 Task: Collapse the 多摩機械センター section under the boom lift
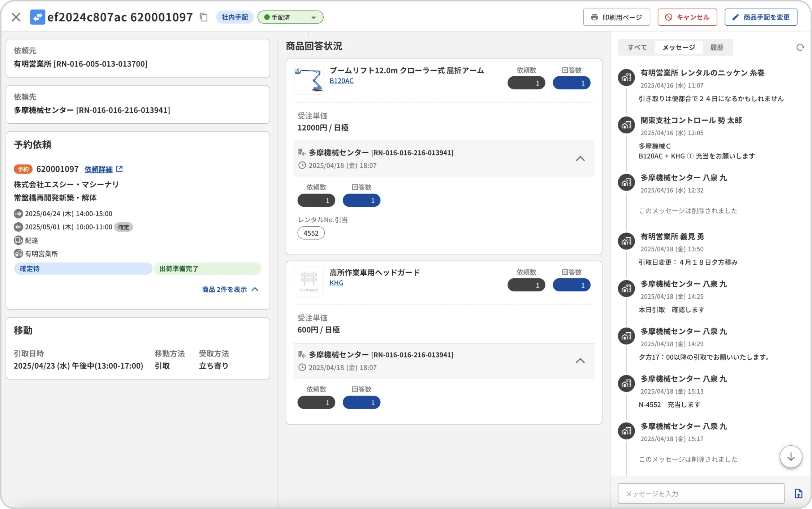(x=580, y=159)
